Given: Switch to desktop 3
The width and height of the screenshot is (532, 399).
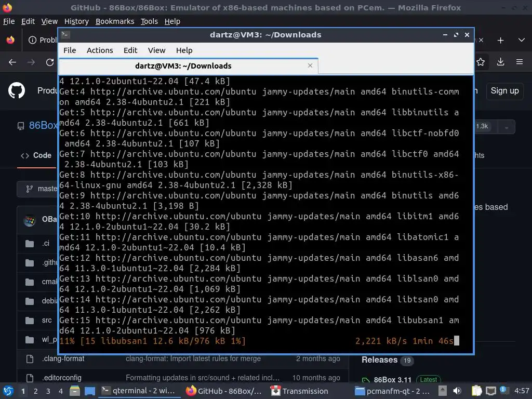Looking at the screenshot, I should [x=48, y=391].
